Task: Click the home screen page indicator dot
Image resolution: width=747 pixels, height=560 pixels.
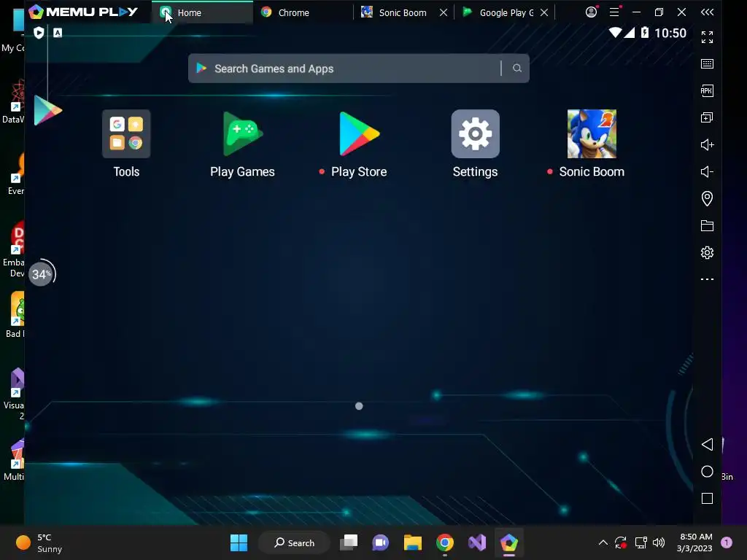Action: [359, 405]
